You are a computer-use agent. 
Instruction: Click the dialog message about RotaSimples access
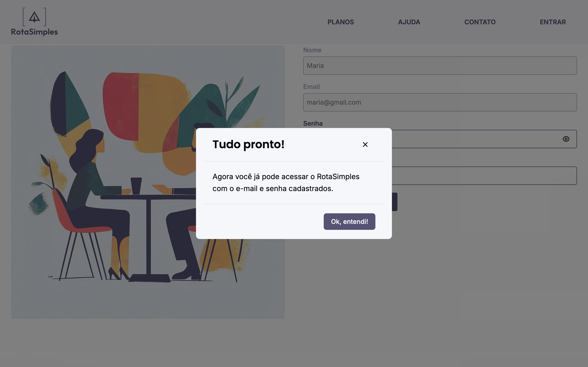point(286,183)
